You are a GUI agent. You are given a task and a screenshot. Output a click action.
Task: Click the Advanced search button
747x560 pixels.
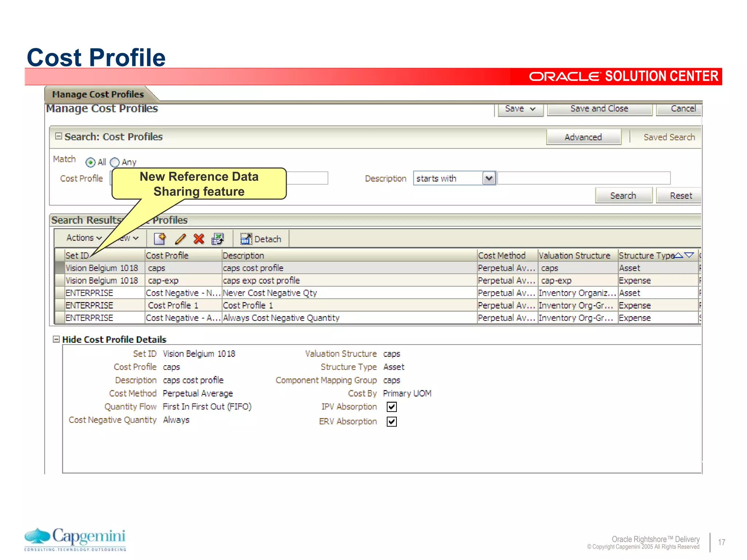click(x=583, y=137)
